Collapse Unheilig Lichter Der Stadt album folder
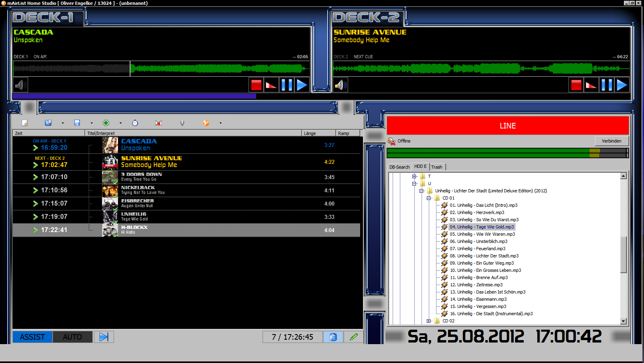This screenshot has width=644, height=363. pyautogui.click(x=422, y=191)
